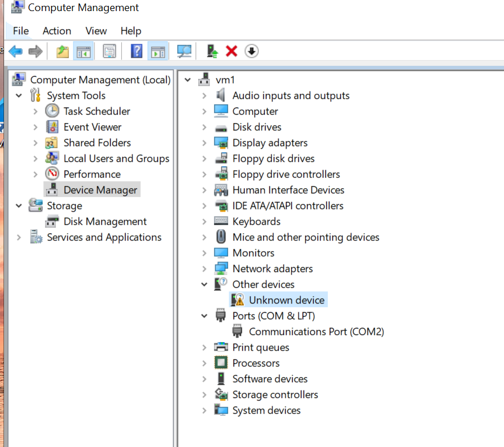504x447 pixels.
Task: Select the Computer category label
Action: pyautogui.click(x=256, y=111)
